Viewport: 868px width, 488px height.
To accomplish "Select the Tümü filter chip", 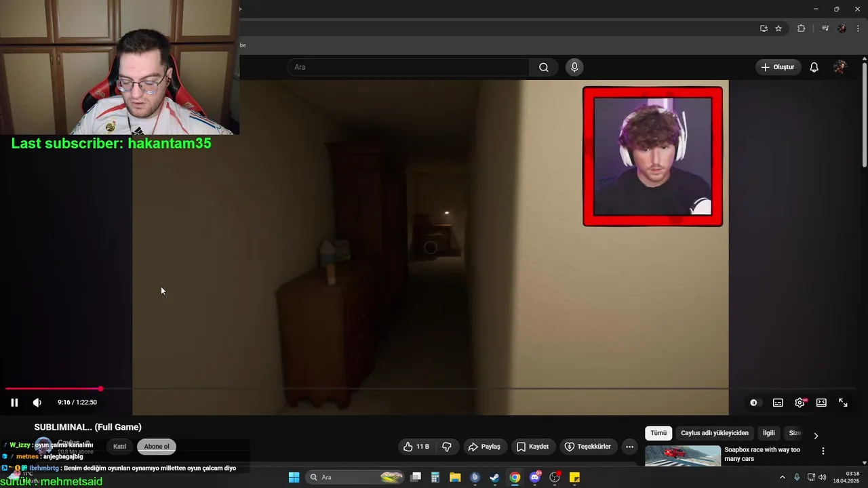I will coord(658,433).
